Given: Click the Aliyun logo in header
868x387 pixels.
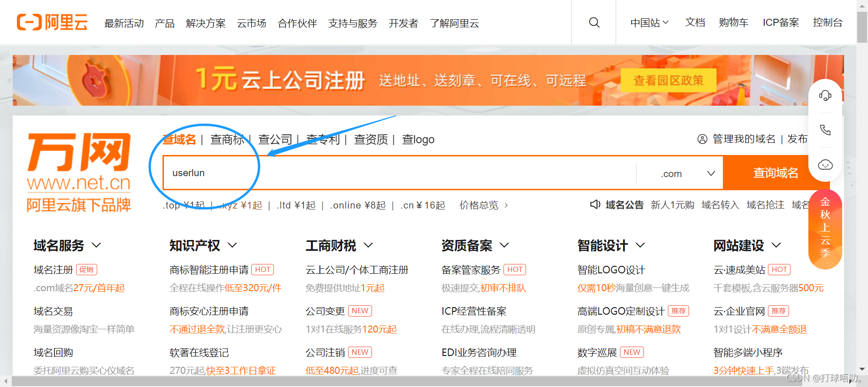Looking at the screenshot, I should coord(52,22).
